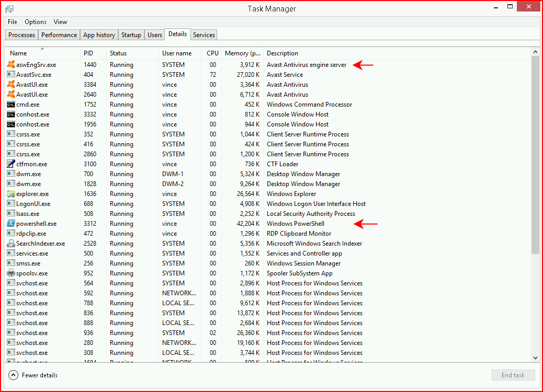The image size is (543, 392).
Task: Click the explorer.exe folder icon
Action: click(x=11, y=194)
